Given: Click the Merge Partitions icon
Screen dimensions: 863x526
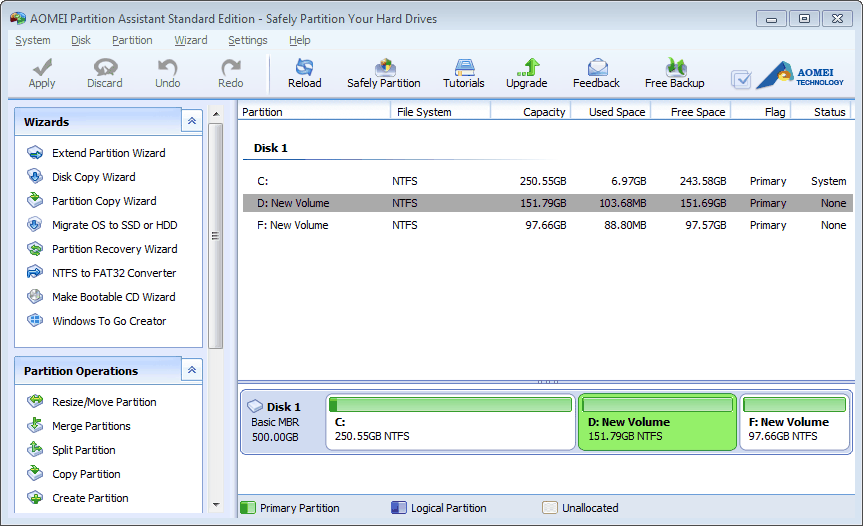Looking at the screenshot, I should click(35, 425).
